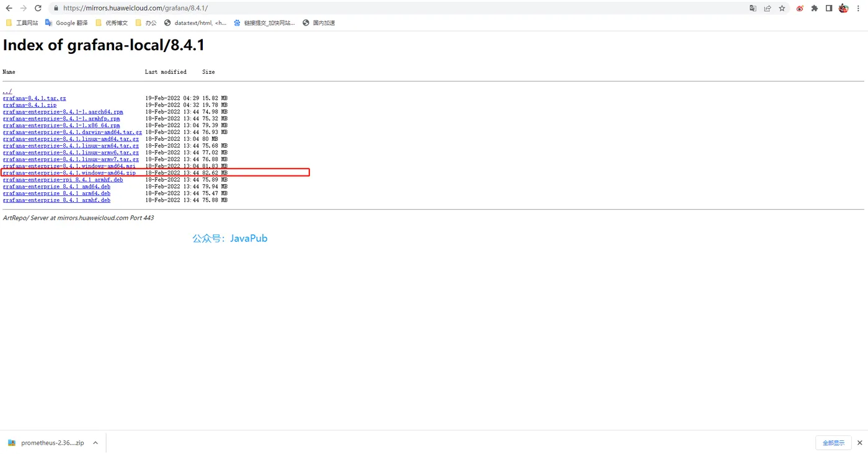The width and height of the screenshot is (868, 454).
Task: Click the '15.82 MB' size value
Action: (215, 98)
